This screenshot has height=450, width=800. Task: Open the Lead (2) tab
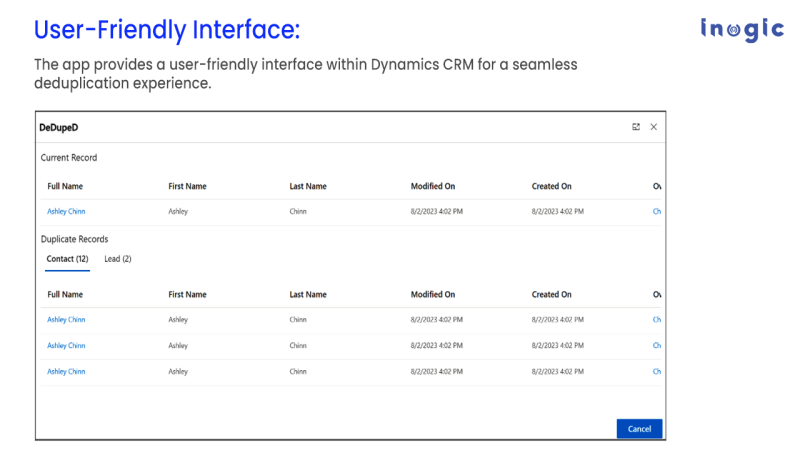tap(118, 259)
